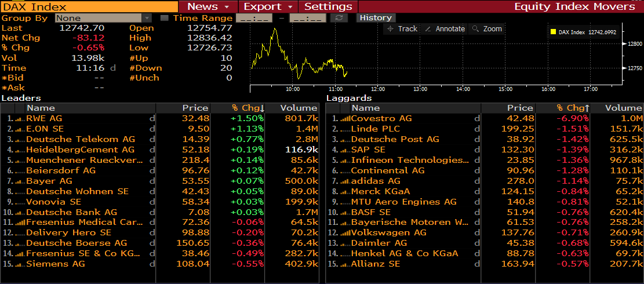The image size is (644, 284).
Task: Click the Export menu label
Action: (263, 6)
